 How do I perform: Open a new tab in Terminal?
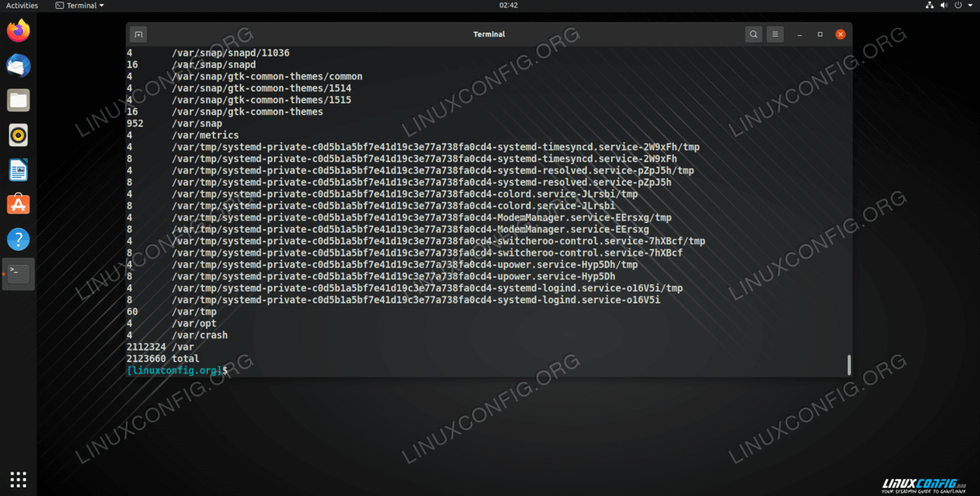139,34
